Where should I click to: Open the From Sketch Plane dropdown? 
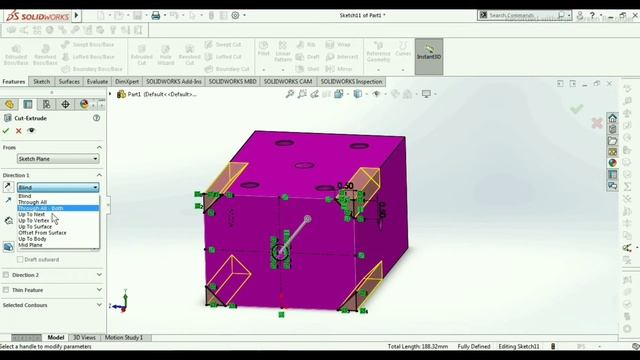point(58,159)
